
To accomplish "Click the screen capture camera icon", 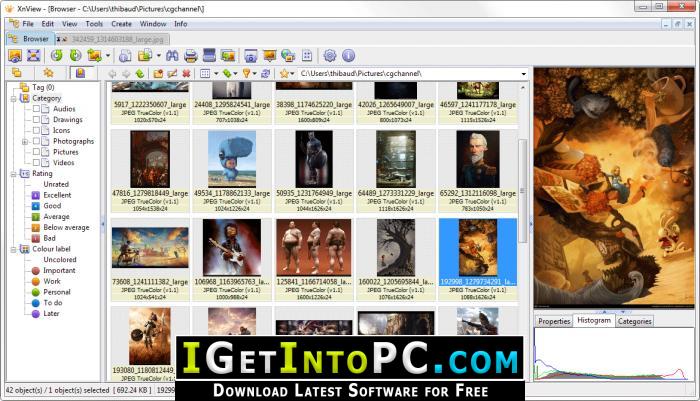I will [x=250, y=55].
